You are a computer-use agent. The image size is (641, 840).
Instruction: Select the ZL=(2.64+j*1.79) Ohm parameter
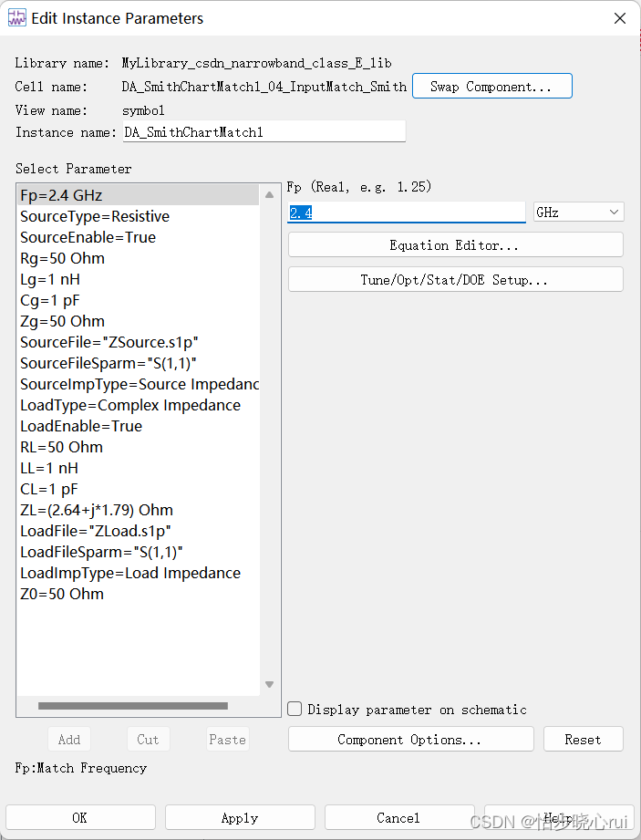click(x=97, y=510)
